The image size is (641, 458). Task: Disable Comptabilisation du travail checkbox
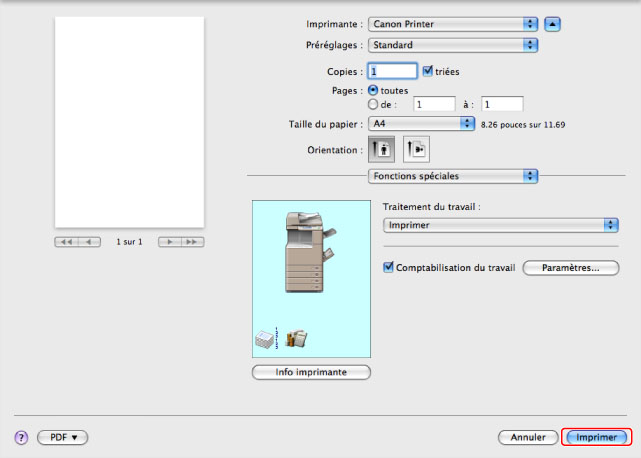[x=389, y=267]
